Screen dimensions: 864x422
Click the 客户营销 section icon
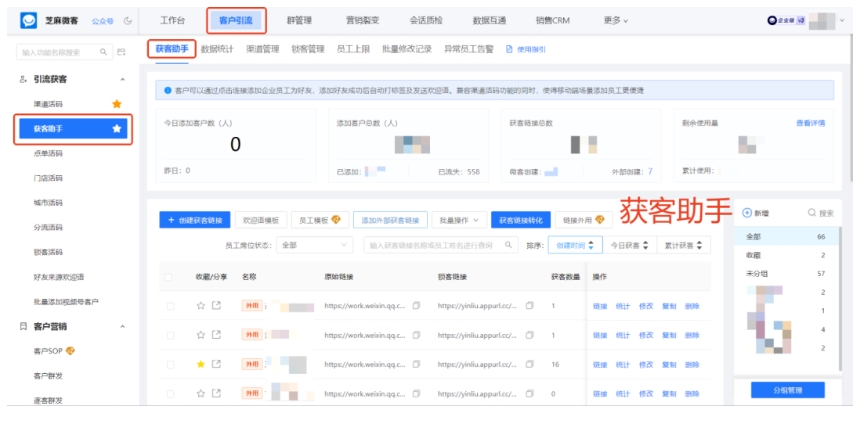tap(23, 327)
